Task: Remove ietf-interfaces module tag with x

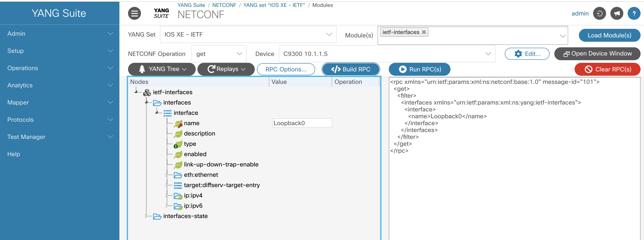Action: [x=424, y=32]
